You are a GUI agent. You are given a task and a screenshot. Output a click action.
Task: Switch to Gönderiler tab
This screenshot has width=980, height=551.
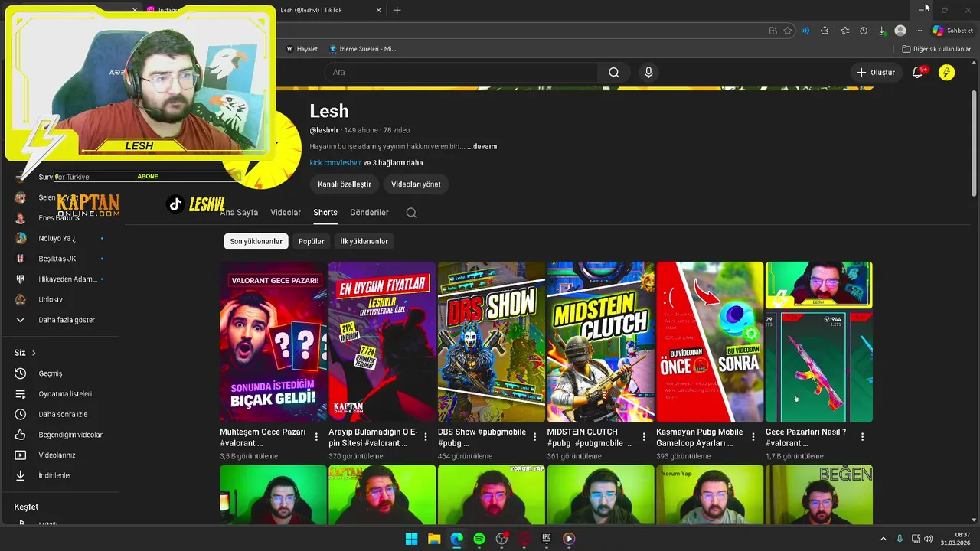coord(369,213)
